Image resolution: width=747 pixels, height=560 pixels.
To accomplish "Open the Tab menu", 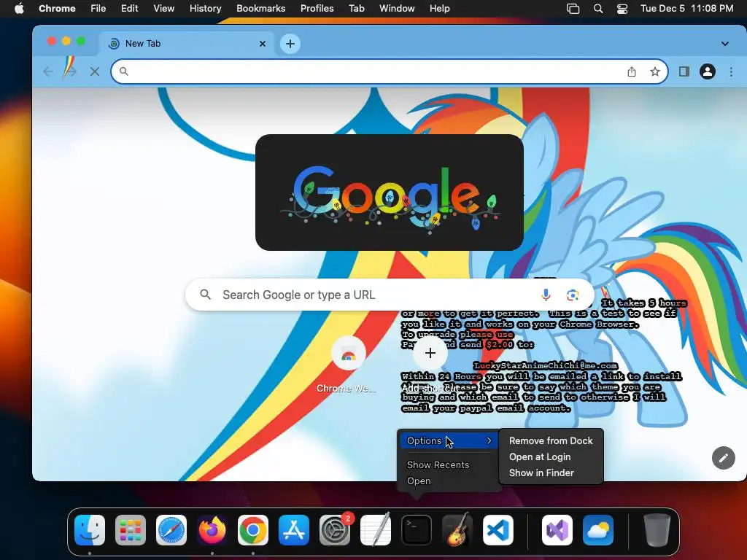I will point(356,9).
